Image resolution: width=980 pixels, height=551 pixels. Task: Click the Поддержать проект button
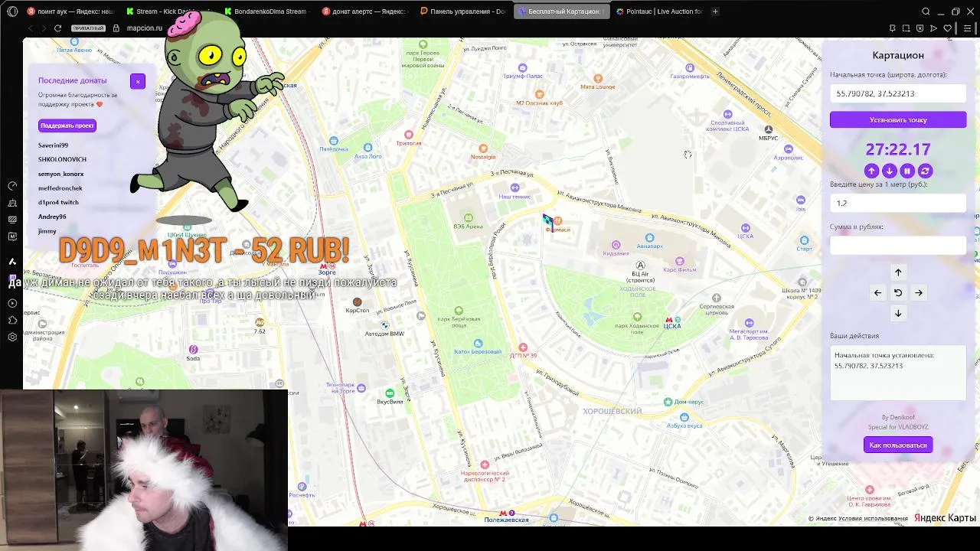coord(67,126)
